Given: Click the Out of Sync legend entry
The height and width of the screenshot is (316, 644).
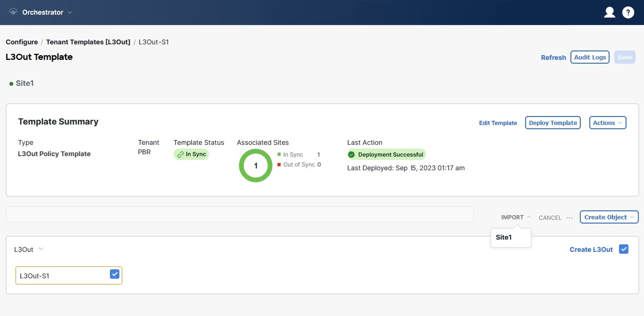Looking at the screenshot, I should pyautogui.click(x=299, y=165).
